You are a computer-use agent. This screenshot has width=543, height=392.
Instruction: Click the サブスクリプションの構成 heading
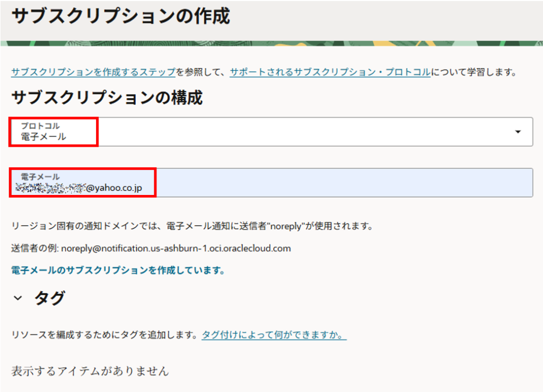click(107, 97)
